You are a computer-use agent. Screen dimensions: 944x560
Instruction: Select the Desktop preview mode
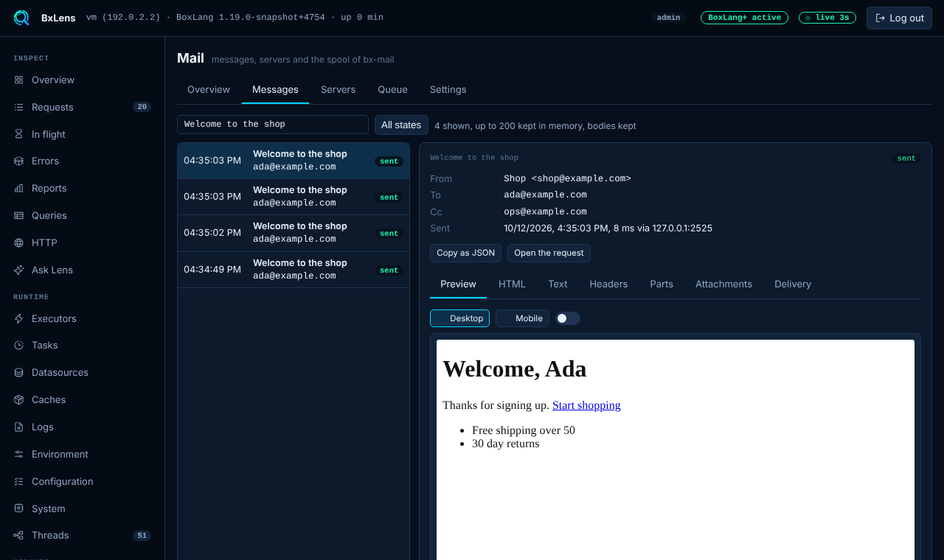(x=459, y=318)
